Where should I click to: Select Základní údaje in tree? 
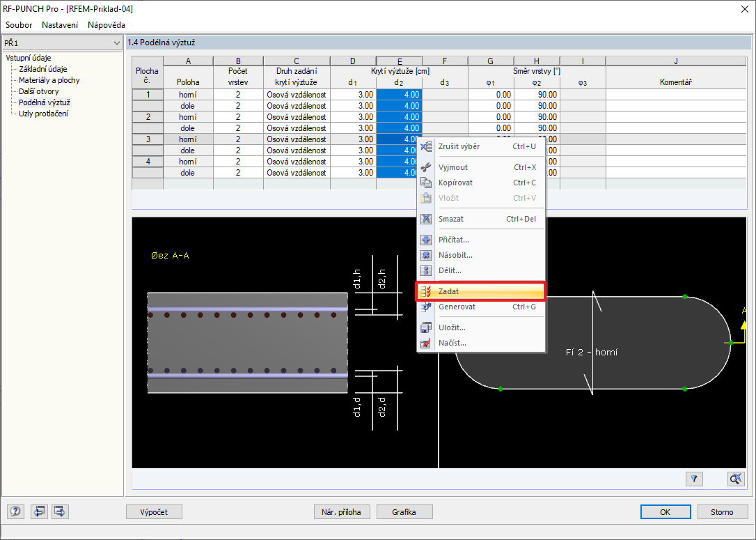pos(43,69)
